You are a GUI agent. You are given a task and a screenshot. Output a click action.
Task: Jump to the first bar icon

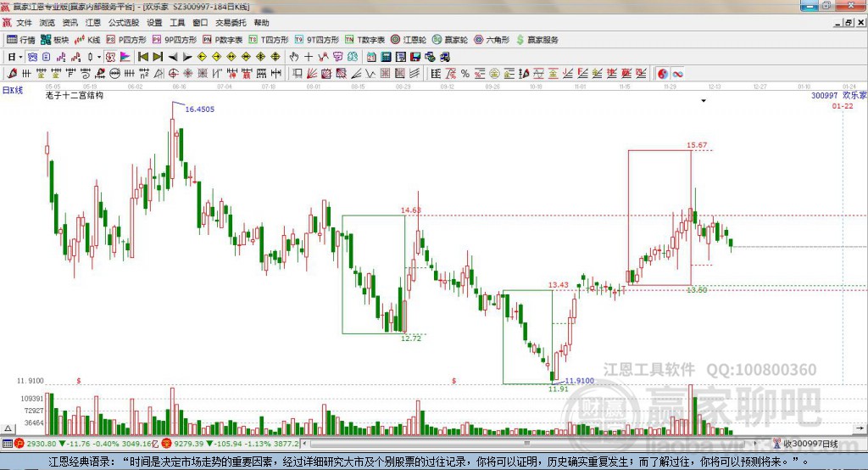pyautogui.click(x=143, y=57)
